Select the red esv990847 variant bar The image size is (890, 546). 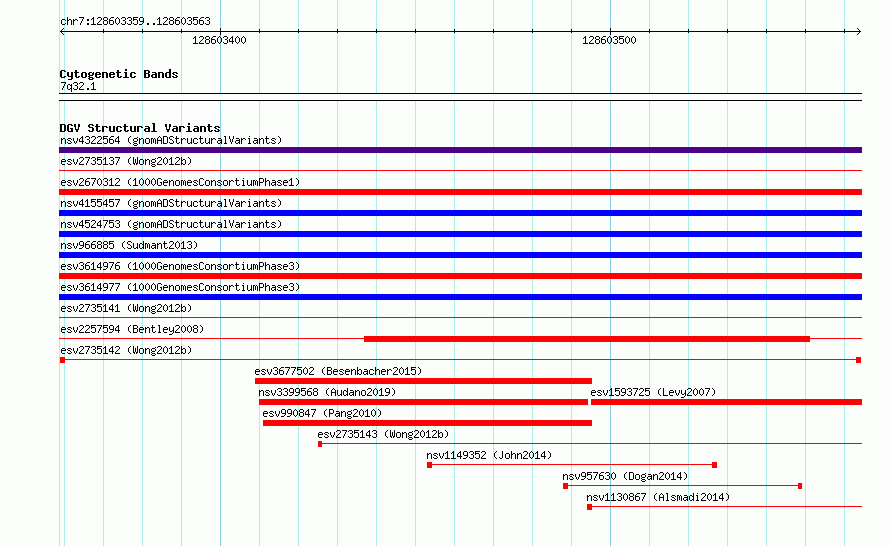(x=427, y=423)
